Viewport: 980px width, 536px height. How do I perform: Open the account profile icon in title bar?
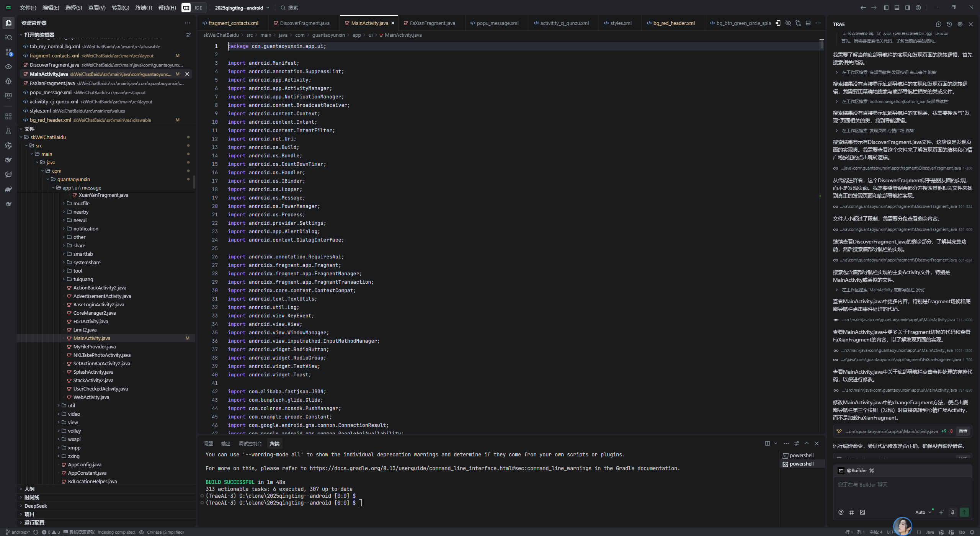coord(918,8)
